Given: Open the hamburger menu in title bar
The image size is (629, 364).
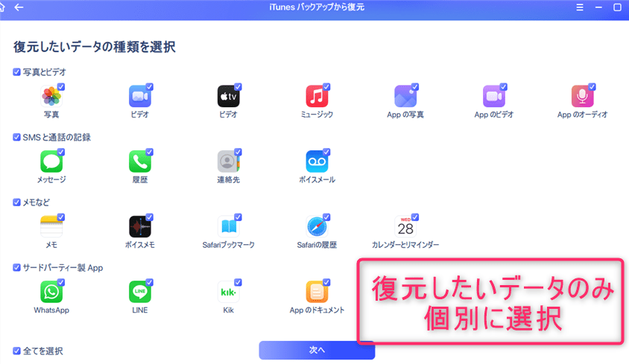Looking at the screenshot, I should coord(580,7).
